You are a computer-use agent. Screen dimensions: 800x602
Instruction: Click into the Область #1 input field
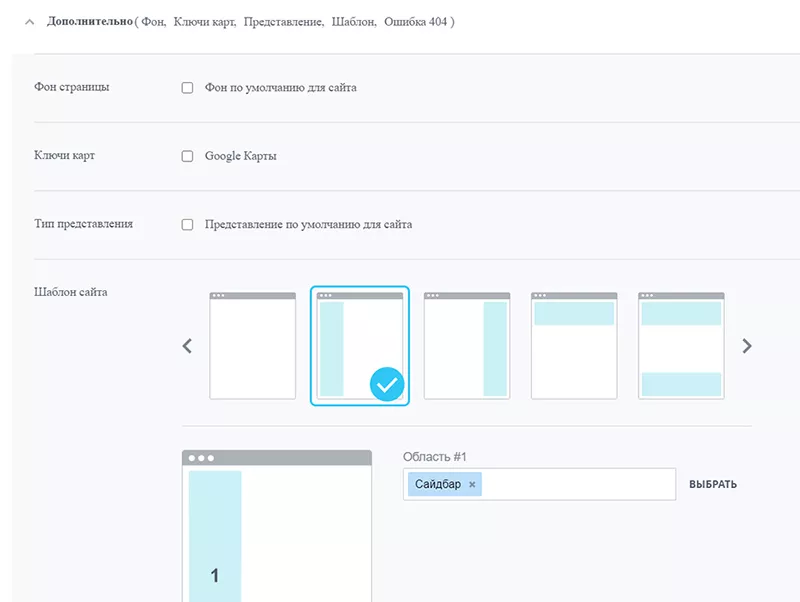539,484
